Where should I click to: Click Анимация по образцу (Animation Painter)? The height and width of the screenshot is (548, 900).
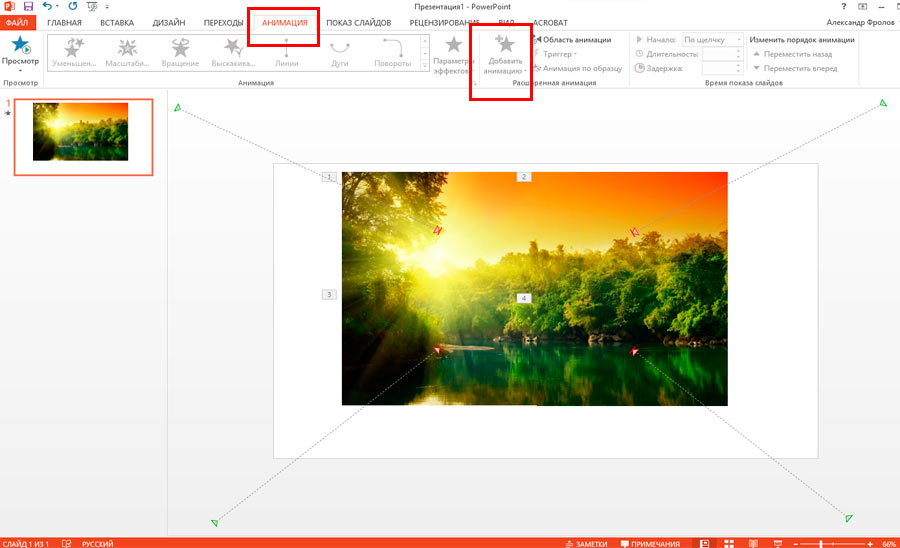(577, 68)
